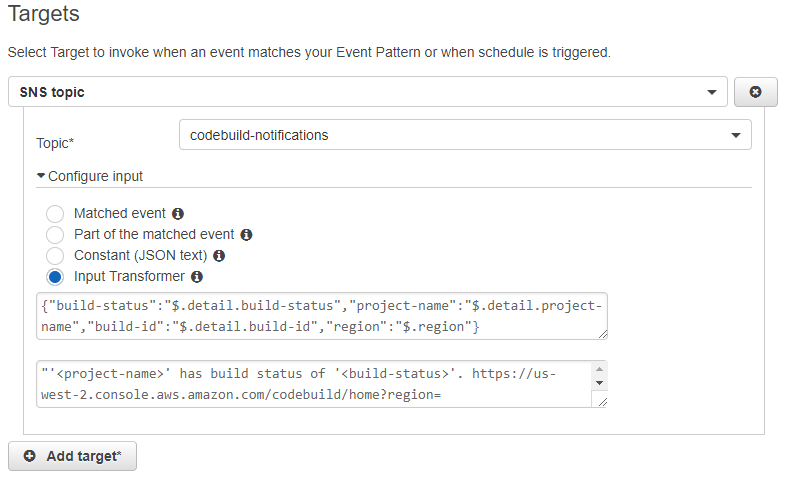Image resolution: width=789 pixels, height=488 pixels.
Task: Open the codebuild-notifications Topic dropdown
Action: click(x=464, y=135)
